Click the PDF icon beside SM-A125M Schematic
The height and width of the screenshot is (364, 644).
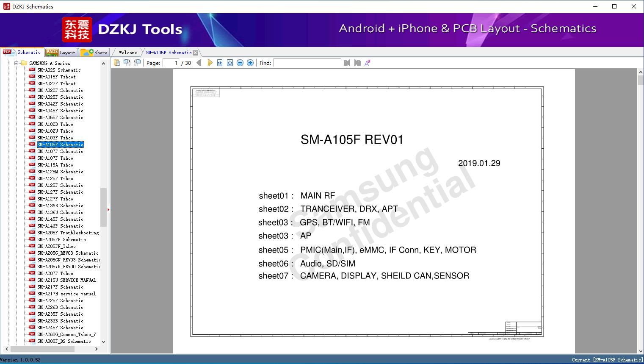[32, 172]
